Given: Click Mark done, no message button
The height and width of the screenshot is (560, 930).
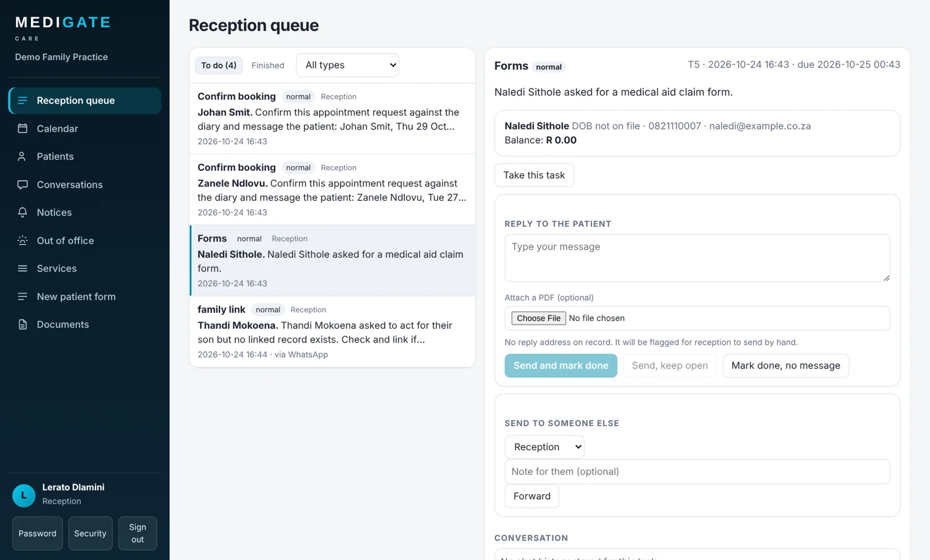Looking at the screenshot, I should pyautogui.click(x=786, y=365).
